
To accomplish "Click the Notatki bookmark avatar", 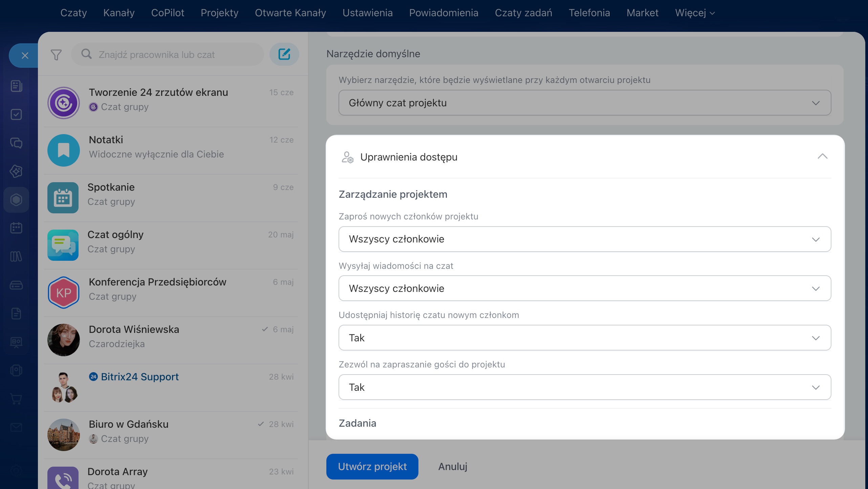I will coord(64,150).
